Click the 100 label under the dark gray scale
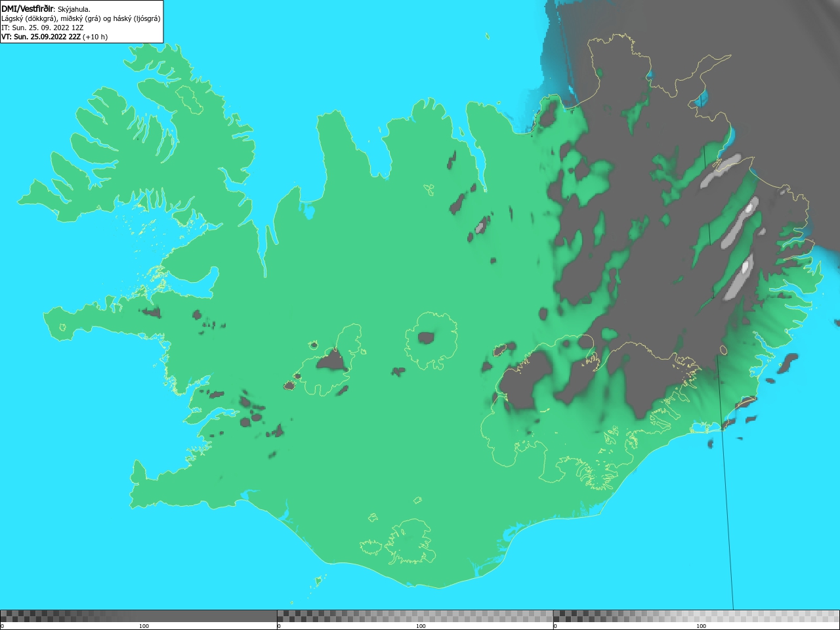 pos(144,626)
